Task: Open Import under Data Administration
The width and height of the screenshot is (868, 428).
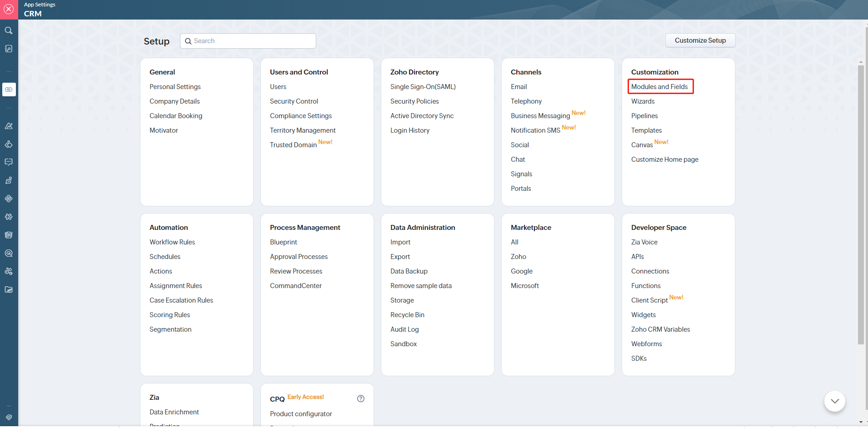Action: coord(400,242)
